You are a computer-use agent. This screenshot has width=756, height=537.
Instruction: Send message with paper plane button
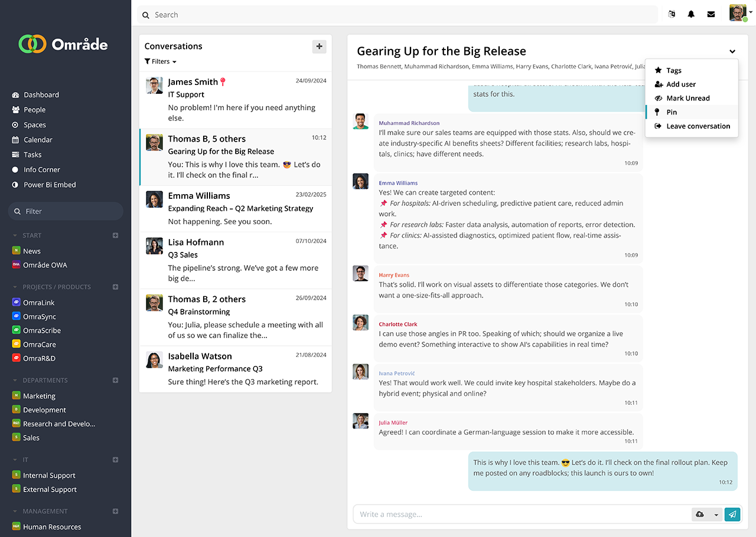[732, 515]
